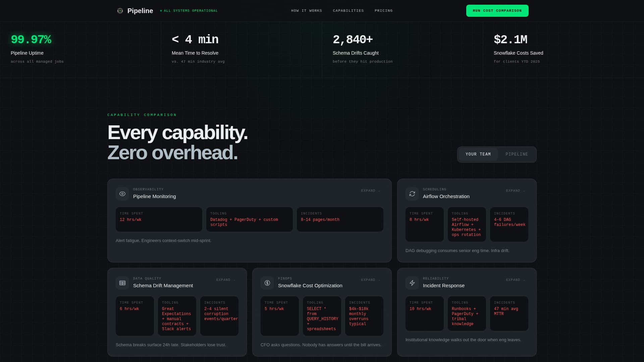
Task: Click the table icon on Schema Drift Management
Action: (x=122, y=283)
